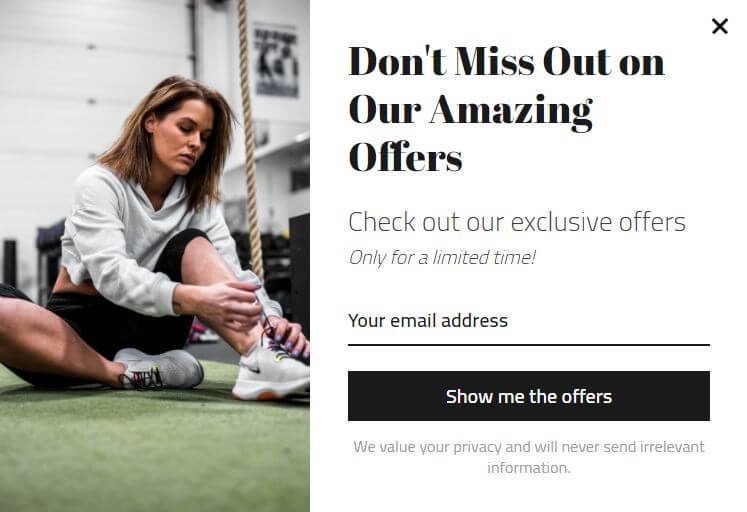Click the gray sneaker resting on the turf
Image resolution: width=747 pixels, height=512 pixels.
(x=160, y=369)
